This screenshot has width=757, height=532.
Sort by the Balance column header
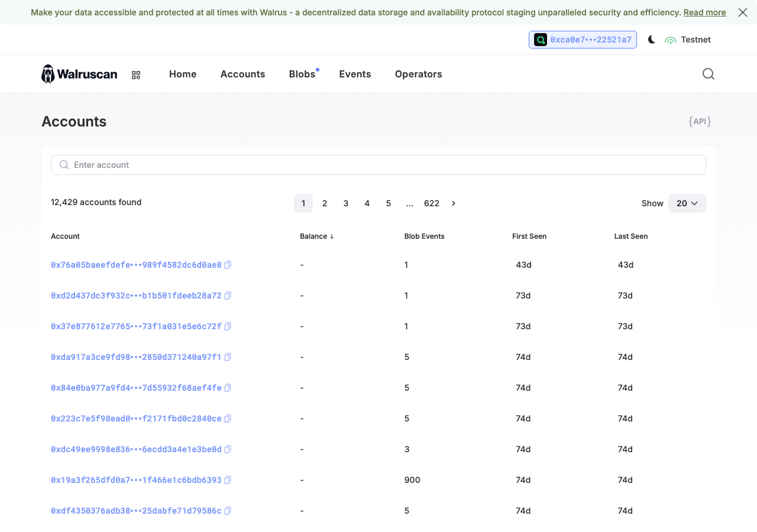[x=317, y=236]
